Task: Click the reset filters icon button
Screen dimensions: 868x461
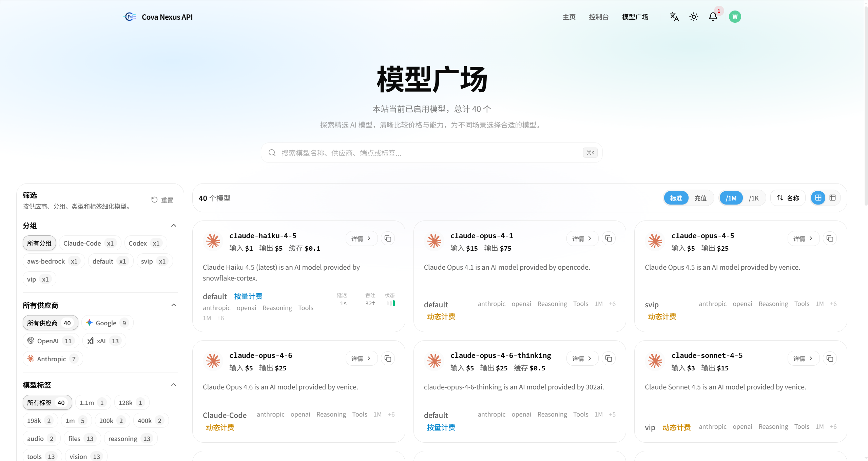Action: [x=154, y=200]
